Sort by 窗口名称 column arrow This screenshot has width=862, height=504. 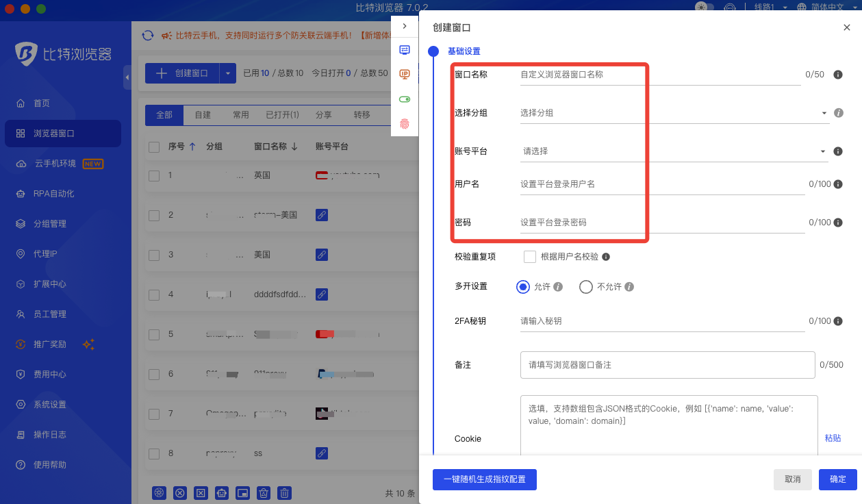(294, 147)
